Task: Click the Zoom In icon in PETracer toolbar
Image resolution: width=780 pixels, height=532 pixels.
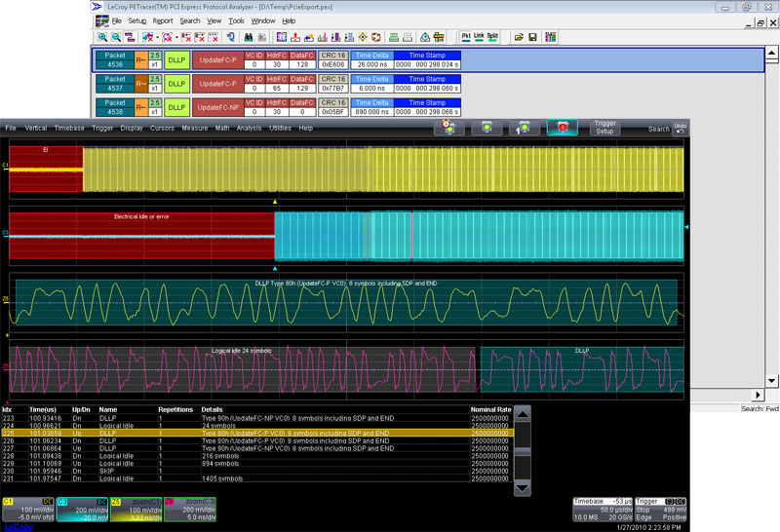Action: [x=102, y=37]
